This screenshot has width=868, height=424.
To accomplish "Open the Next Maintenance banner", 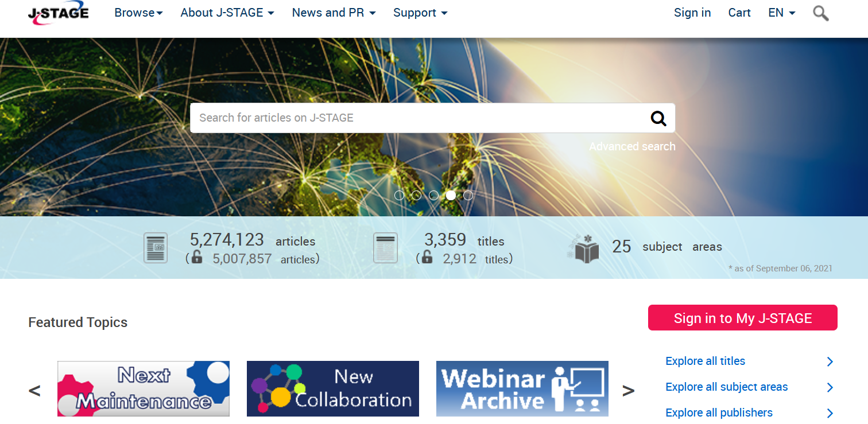I will coord(144,388).
